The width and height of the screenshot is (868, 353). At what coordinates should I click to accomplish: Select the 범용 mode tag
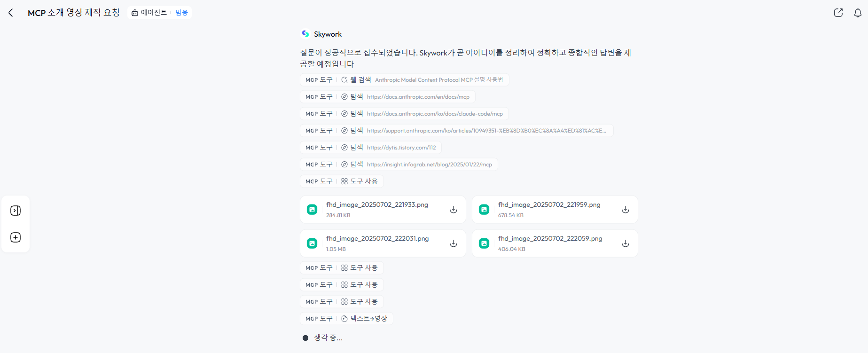tap(181, 13)
